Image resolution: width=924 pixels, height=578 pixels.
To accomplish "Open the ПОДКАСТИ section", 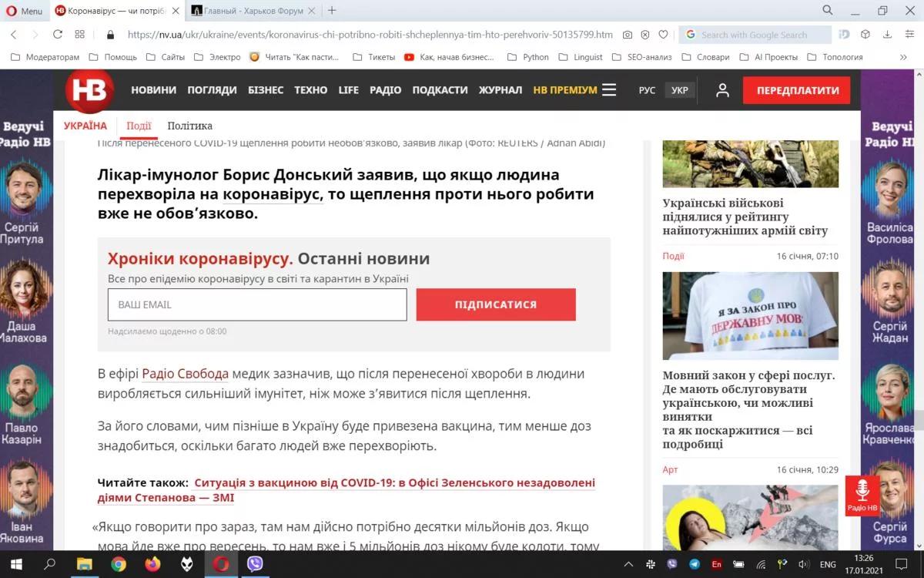I will point(440,90).
